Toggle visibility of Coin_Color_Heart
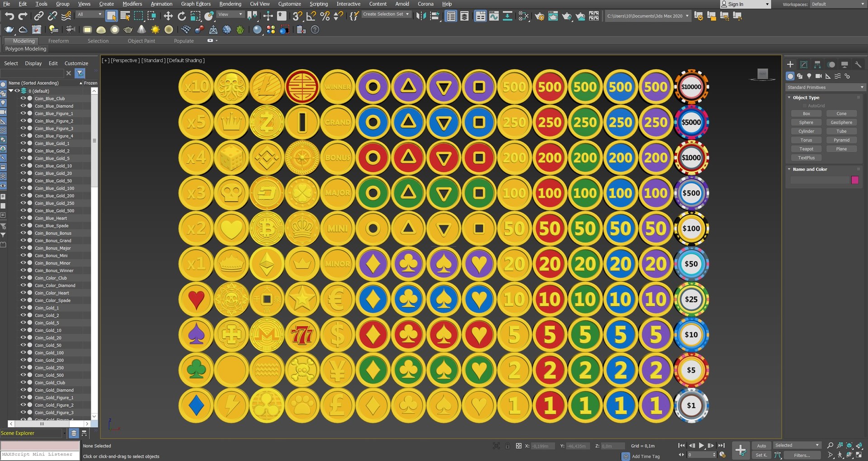Viewport: 868px width, 461px height. coord(23,293)
